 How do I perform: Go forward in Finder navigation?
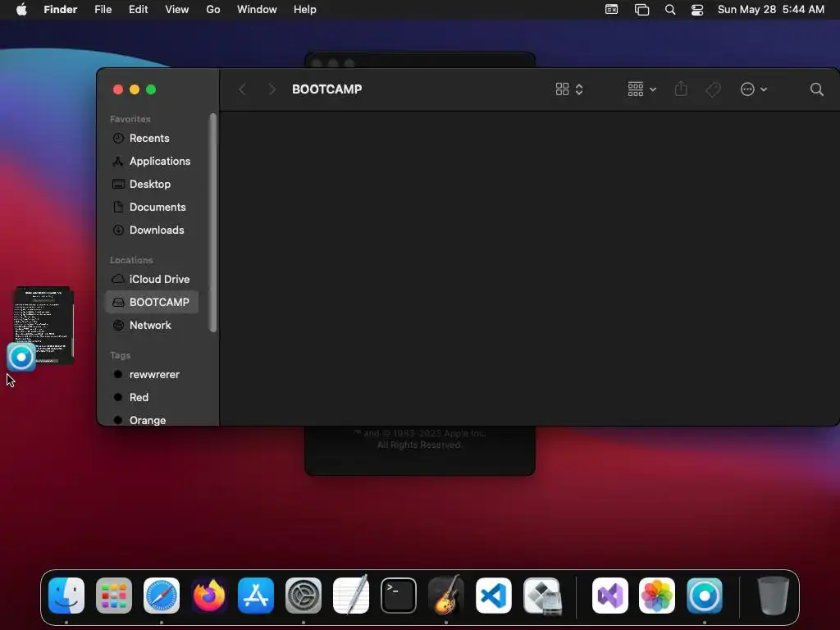[x=272, y=89]
